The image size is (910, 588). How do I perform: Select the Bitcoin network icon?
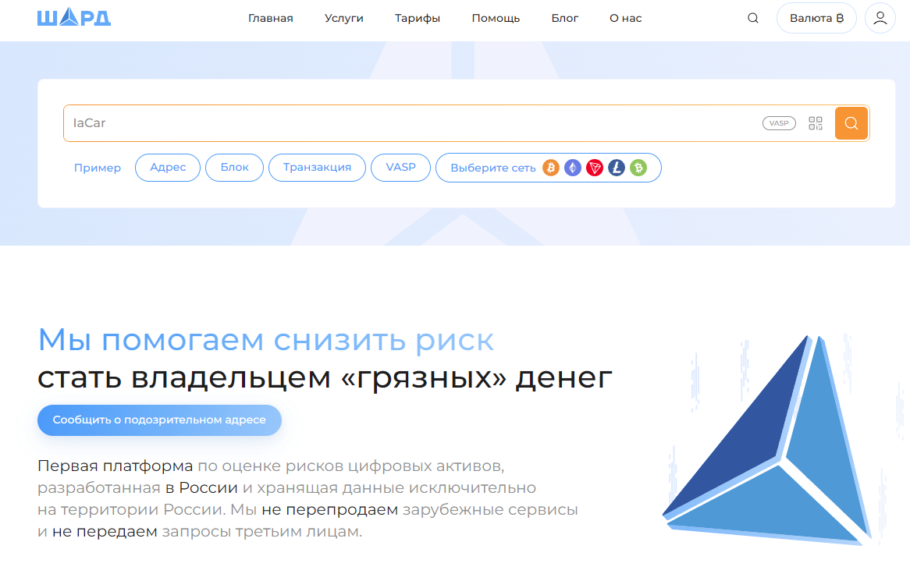click(551, 168)
